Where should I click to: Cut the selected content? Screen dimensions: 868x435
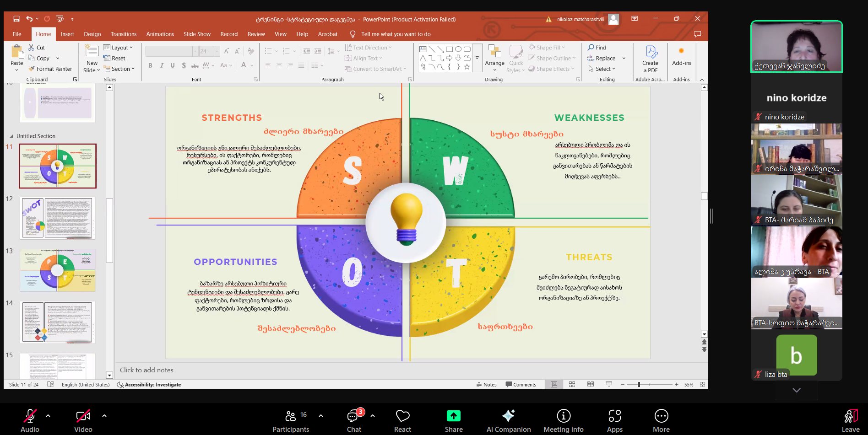(x=37, y=48)
